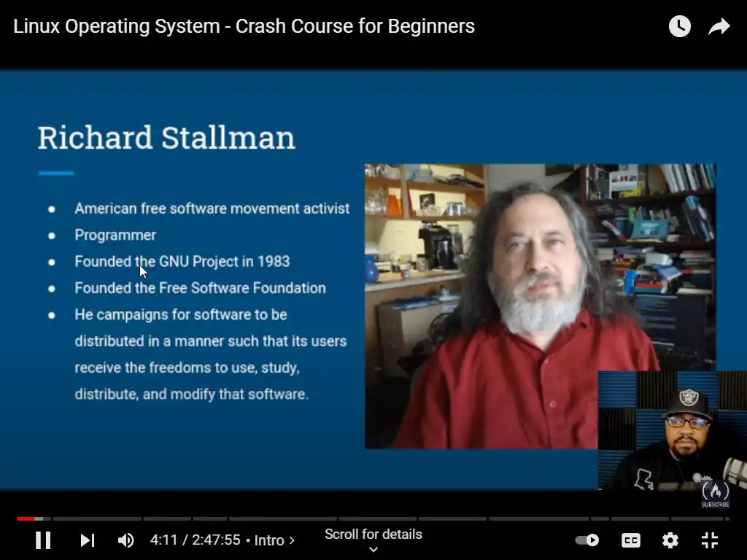Screen dimensions: 747x560
Task: Click the Richard Stallman photo
Action: (x=541, y=306)
